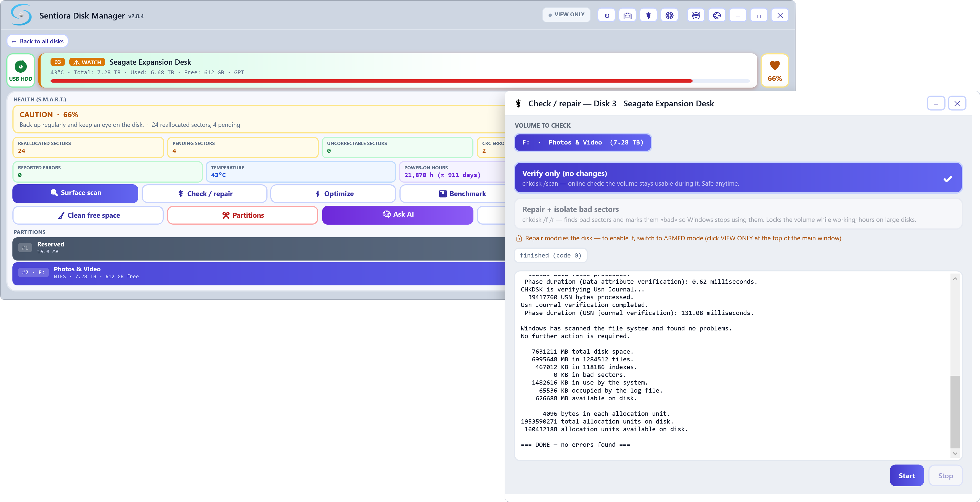The image size is (980, 502).
Task: Click the staff icon in the Check / repair dialog title
Action: click(x=518, y=104)
